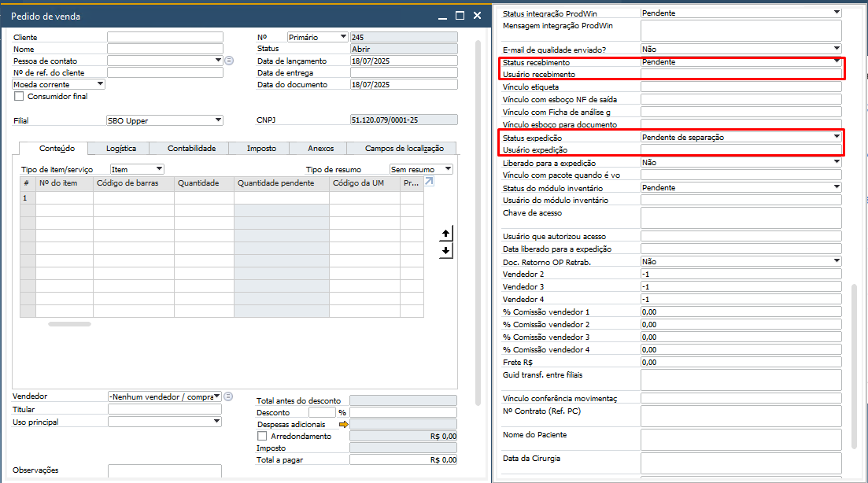The width and height of the screenshot is (868, 483).
Task: Open the Tipo de item/serviço dropdown
Action: [160, 169]
